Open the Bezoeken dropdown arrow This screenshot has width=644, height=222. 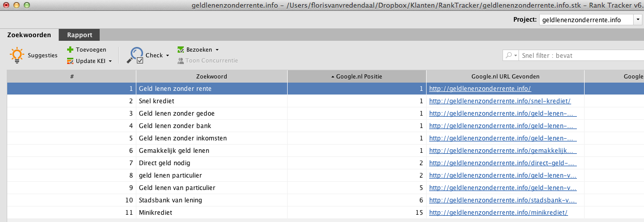point(217,50)
